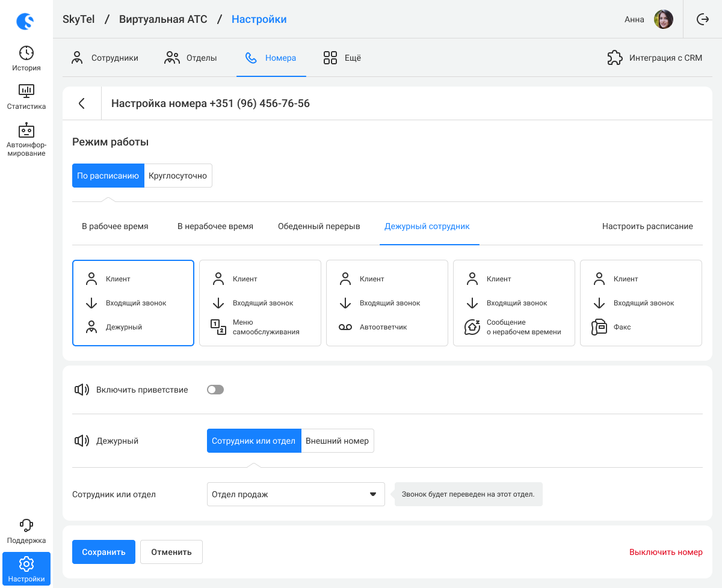This screenshot has height=588, width=722.
Task: Switch to В нерабочее время tab
Action: tap(215, 226)
